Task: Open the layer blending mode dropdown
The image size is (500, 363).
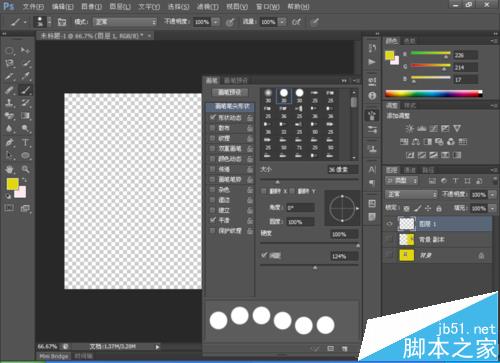Action: [411, 194]
